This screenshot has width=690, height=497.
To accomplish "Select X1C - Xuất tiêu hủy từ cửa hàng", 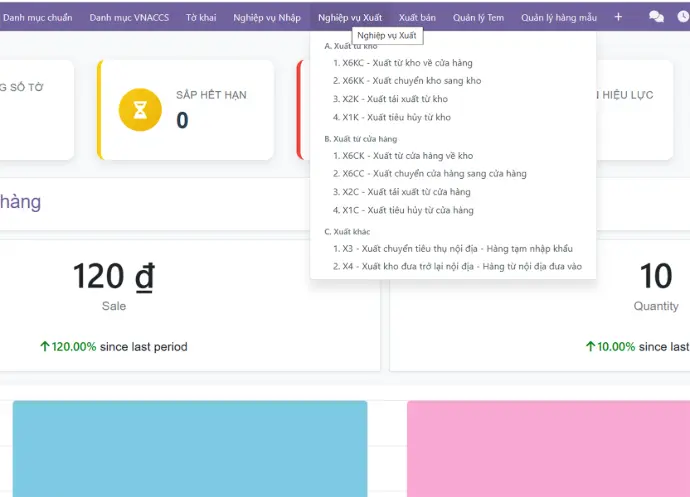I will (x=403, y=210).
